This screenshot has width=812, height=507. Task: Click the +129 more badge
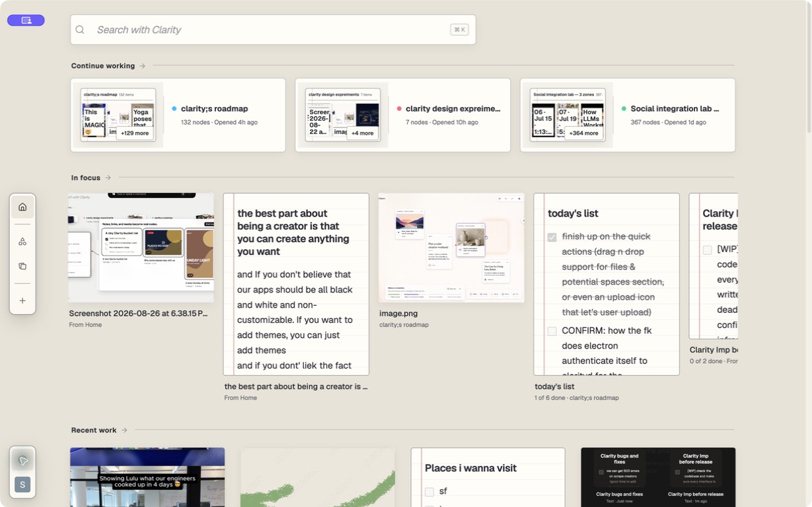[135, 133]
